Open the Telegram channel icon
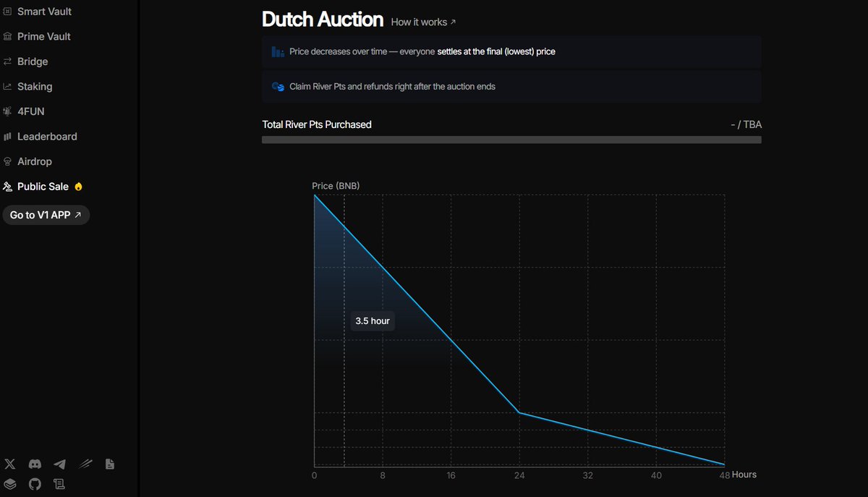This screenshot has height=497, width=868. click(60, 464)
